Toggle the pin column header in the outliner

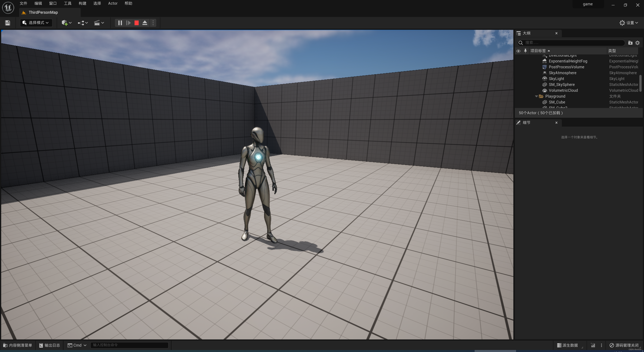pyautogui.click(x=525, y=51)
